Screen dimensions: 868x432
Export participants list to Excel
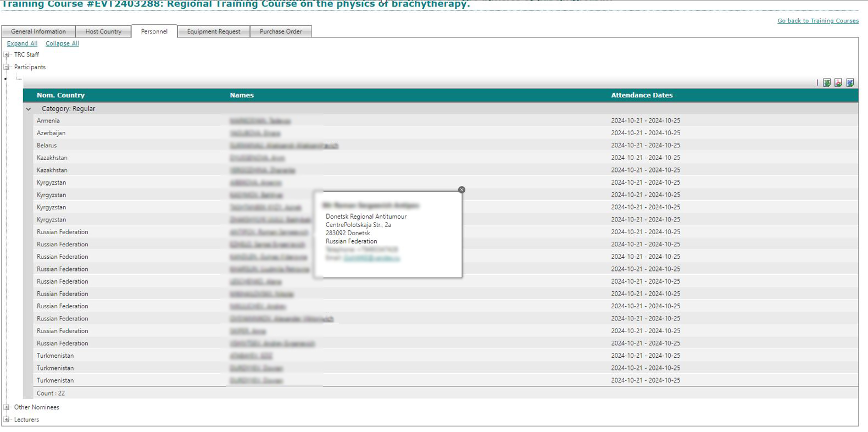[826, 83]
